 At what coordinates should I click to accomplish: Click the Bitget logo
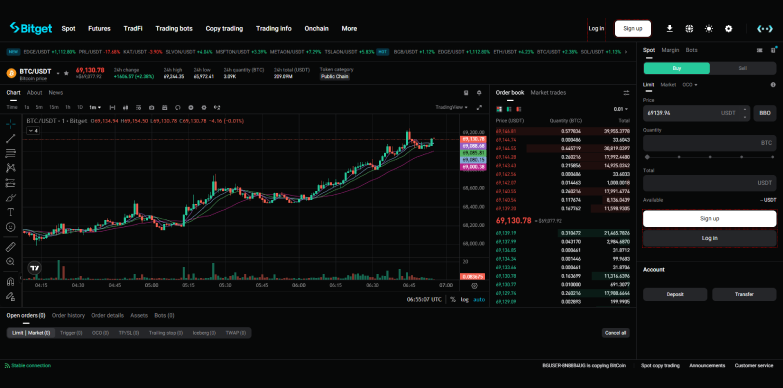31,28
